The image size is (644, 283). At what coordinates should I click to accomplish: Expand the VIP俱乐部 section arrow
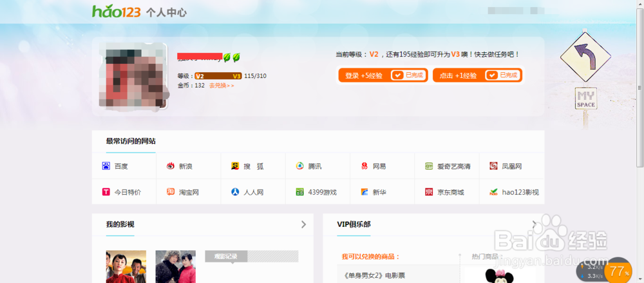tap(535, 224)
